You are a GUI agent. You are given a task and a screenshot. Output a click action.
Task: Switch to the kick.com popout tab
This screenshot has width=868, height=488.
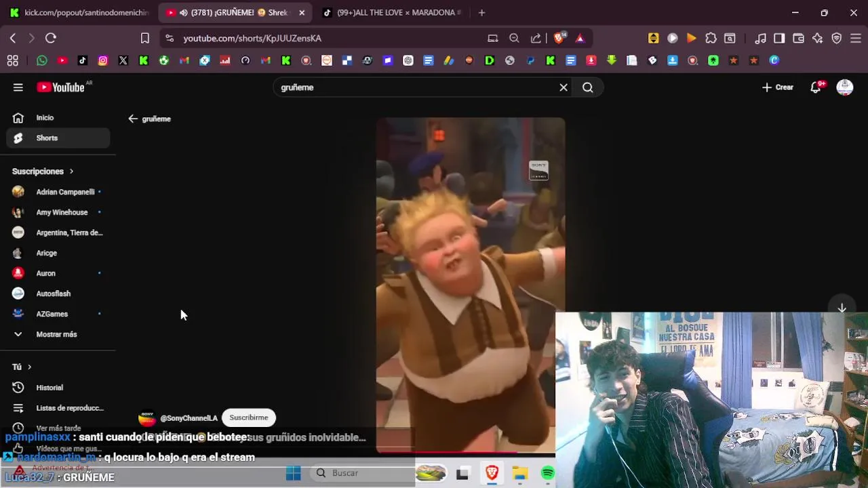pyautogui.click(x=79, y=13)
